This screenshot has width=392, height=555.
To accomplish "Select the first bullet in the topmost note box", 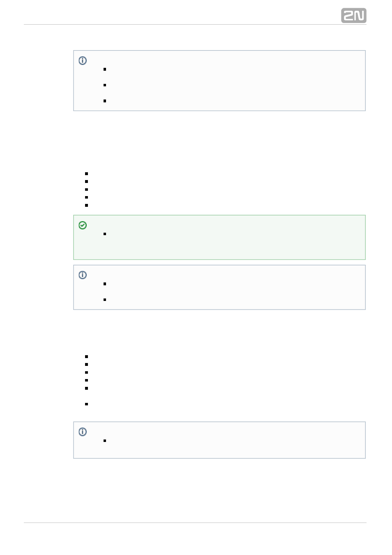I will click(x=105, y=69).
